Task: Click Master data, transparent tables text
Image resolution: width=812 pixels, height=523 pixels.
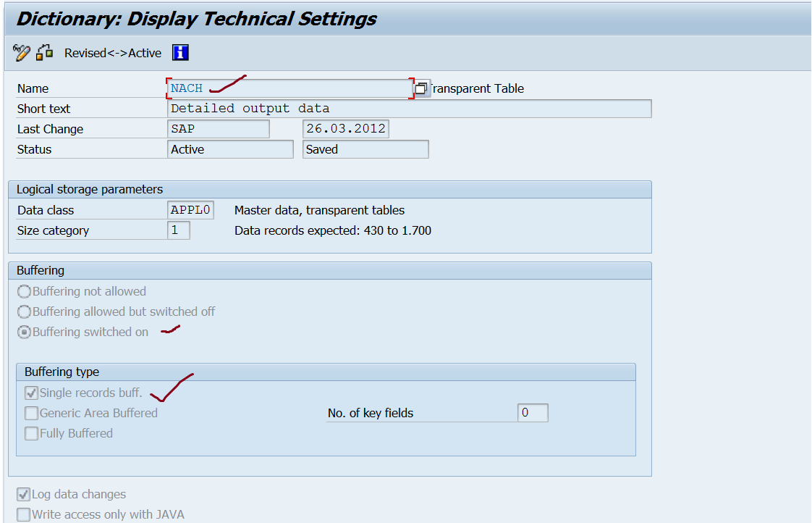Action: (320, 210)
